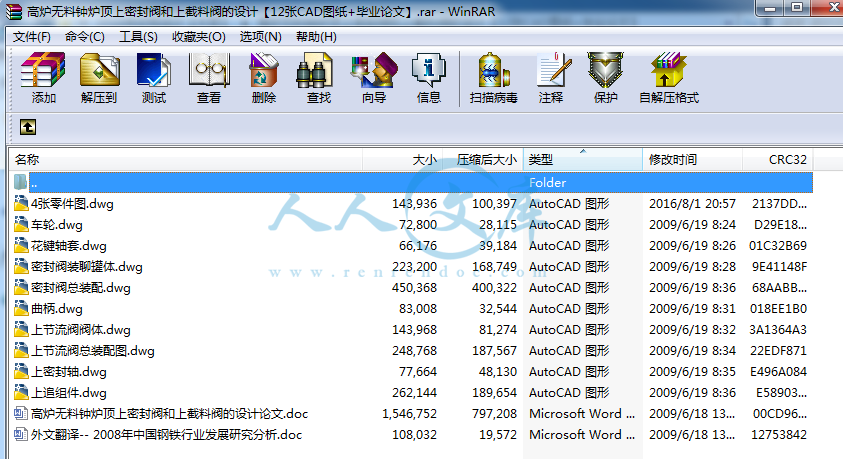Click modified date 2016/8/1 20:57
This screenshot has height=459, width=843.
692,204
